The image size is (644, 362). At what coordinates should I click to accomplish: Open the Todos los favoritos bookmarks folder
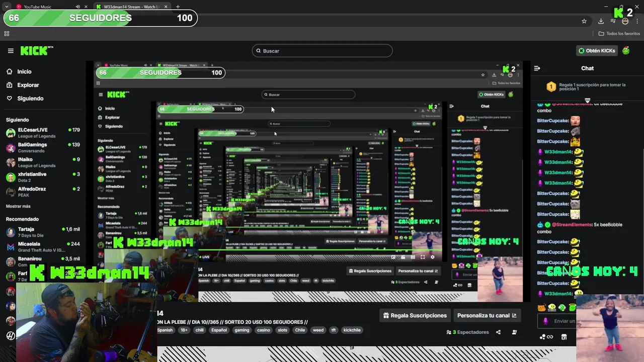pyautogui.click(x=619, y=33)
